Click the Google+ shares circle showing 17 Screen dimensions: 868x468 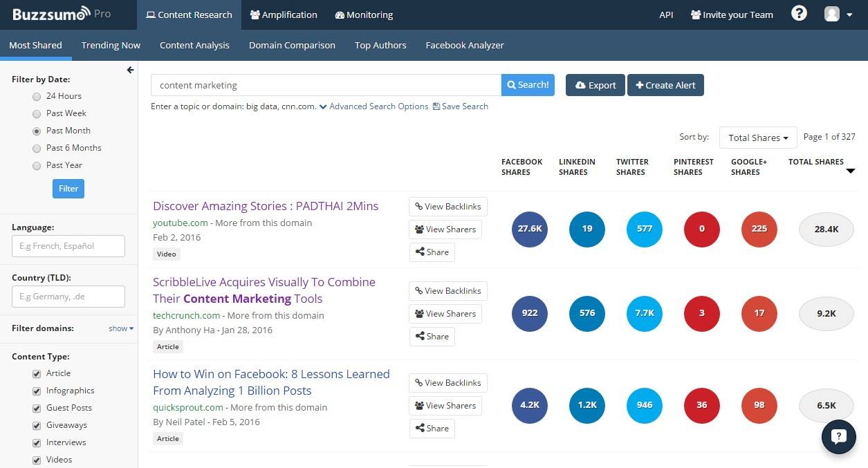click(759, 313)
